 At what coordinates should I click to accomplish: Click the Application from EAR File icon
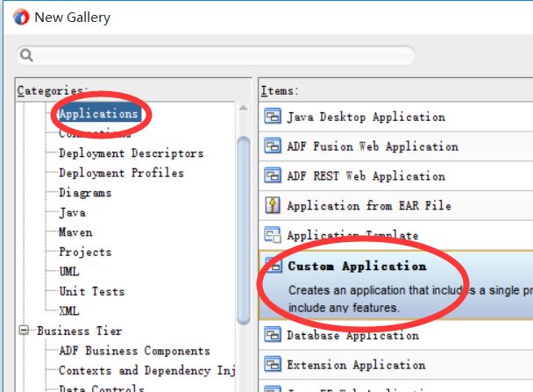click(273, 205)
